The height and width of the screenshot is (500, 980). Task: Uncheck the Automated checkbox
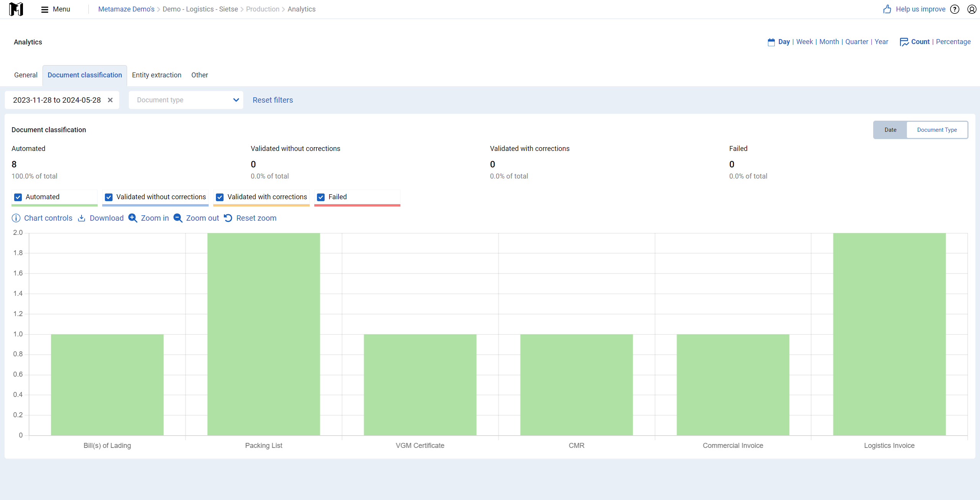coord(18,197)
